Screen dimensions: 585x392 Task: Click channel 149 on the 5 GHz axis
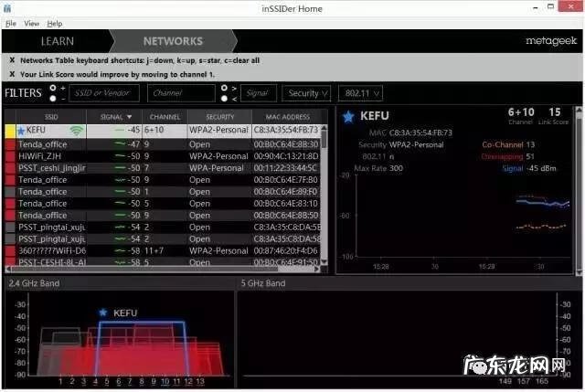505,381
